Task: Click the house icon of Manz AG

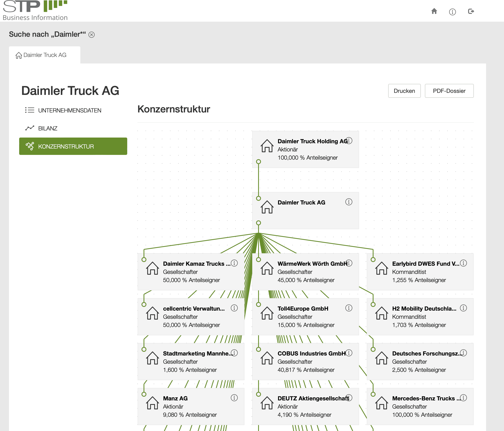Action: tap(153, 403)
